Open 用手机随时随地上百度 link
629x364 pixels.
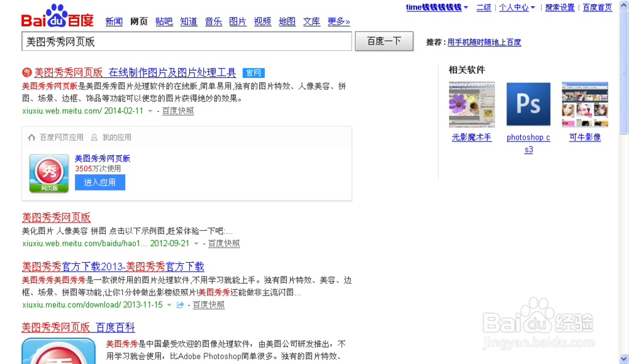click(484, 42)
